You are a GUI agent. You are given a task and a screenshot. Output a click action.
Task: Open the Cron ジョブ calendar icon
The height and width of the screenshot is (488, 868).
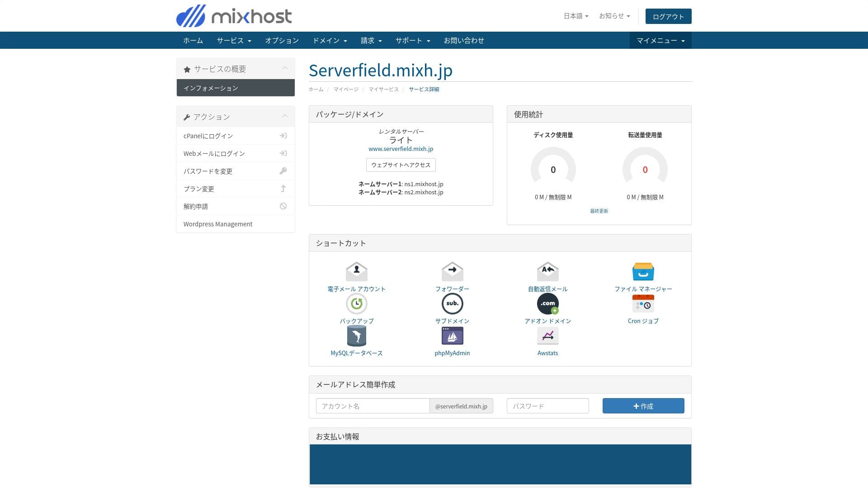[x=643, y=304]
